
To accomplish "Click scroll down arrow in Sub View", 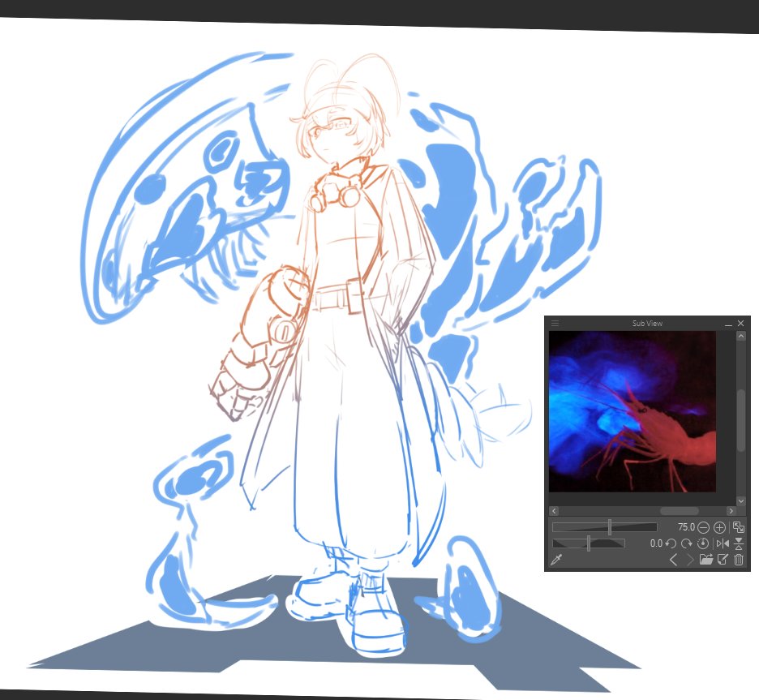I will click(x=741, y=501).
